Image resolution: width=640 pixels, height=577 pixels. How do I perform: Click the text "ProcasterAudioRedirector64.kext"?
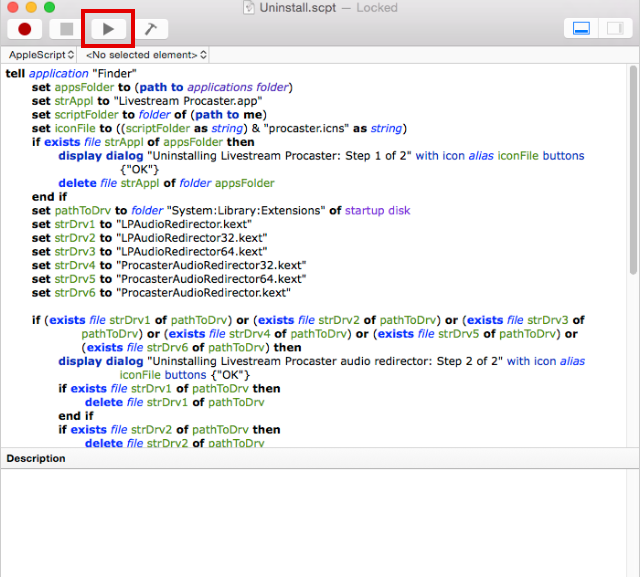point(211,279)
